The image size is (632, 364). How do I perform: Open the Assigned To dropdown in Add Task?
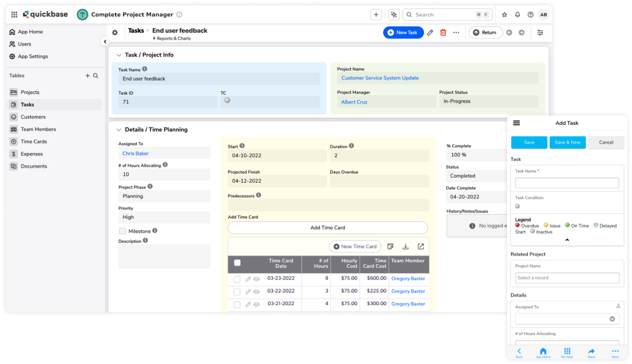[613, 319]
